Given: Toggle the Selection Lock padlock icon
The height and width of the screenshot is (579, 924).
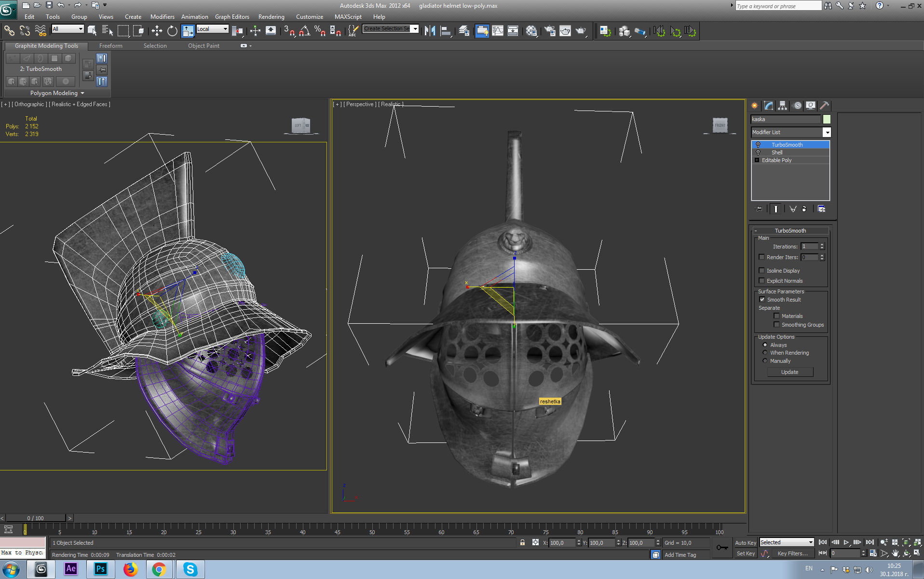Looking at the screenshot, I should 522,543.
